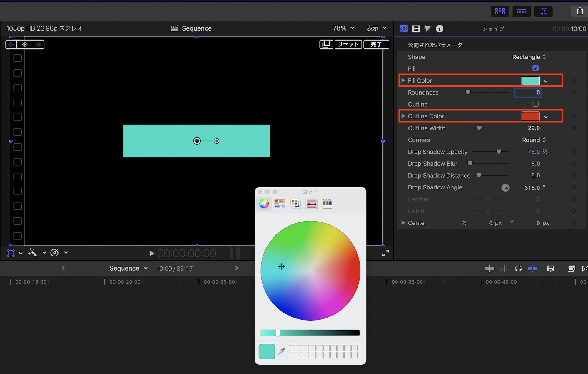Open the 表示 view menu
This screenshot has width=588, height=374.
point(376,28)
